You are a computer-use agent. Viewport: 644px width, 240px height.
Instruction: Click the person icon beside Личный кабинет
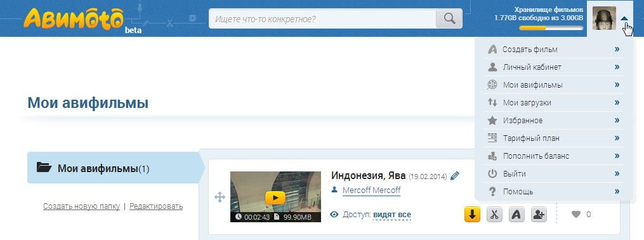coord(492,67)
